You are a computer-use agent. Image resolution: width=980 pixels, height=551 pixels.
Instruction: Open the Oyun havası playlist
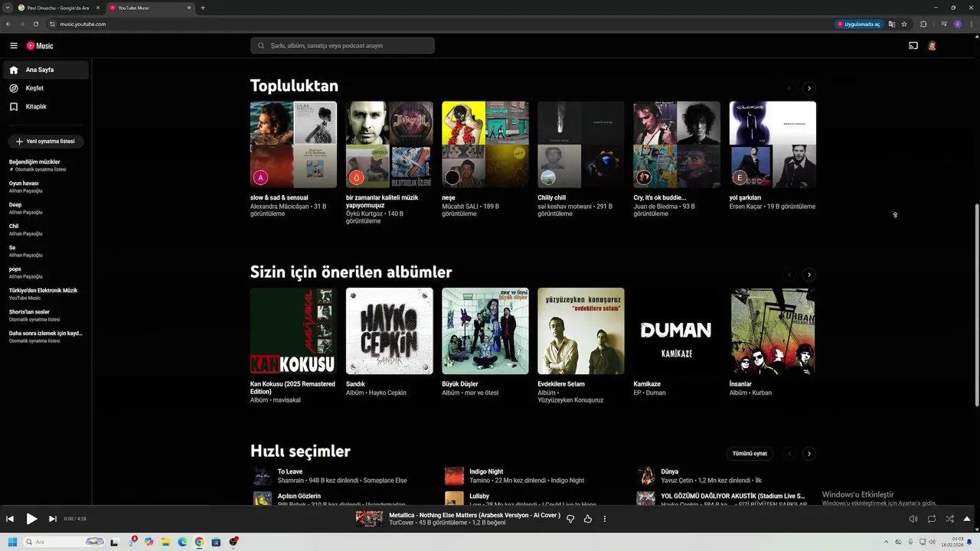pos(46,187)
